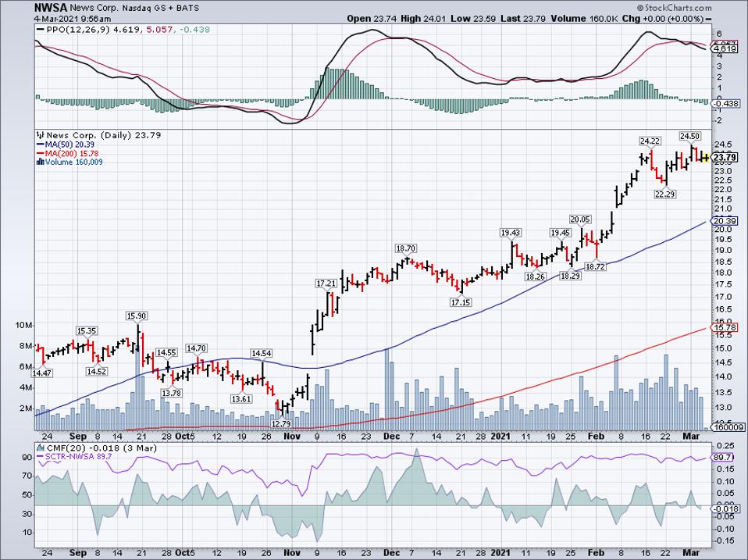Click the 'News Corp. (Daily) 23.79' legend

coord(104,135)
